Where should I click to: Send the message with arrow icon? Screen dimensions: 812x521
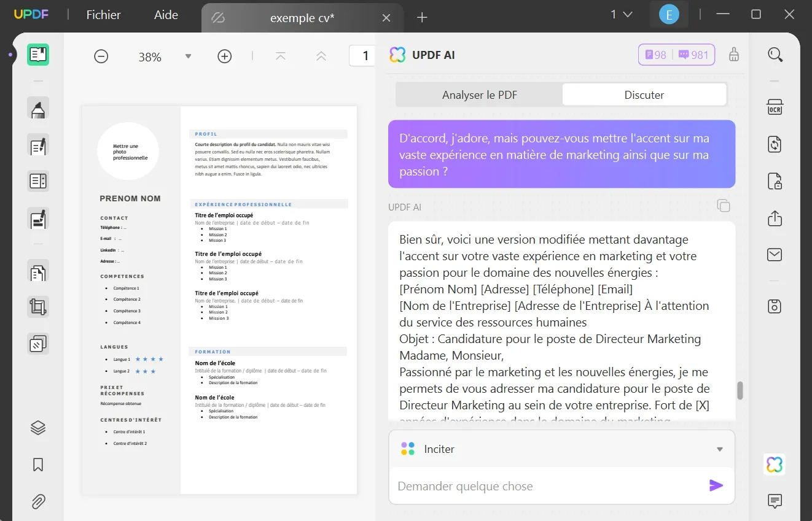(716, 486)
